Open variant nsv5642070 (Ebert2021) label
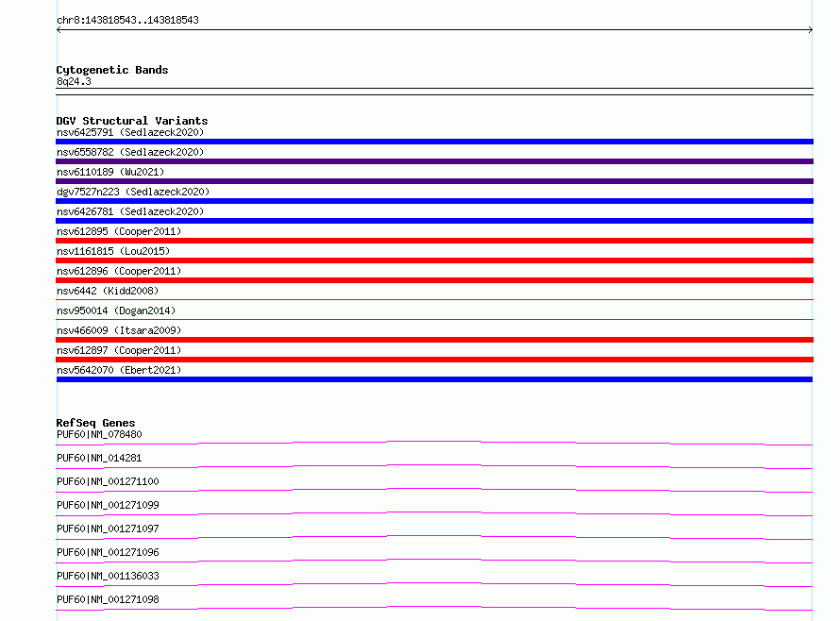Viewport: 840px width, 621px height. pos(119,370)
